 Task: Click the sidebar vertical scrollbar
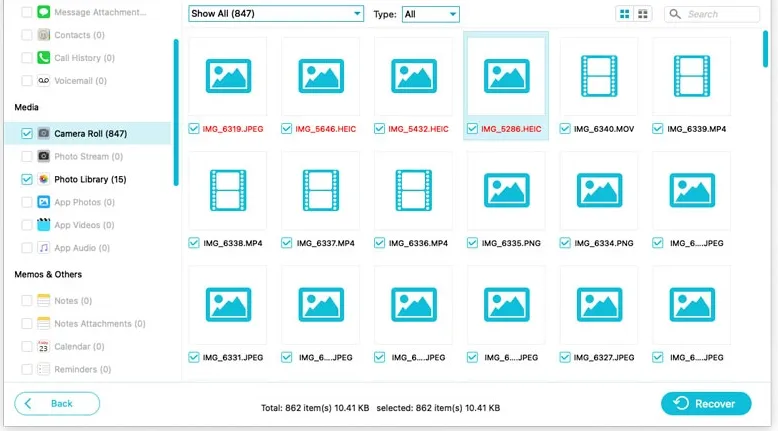click(x=176, y=113)
